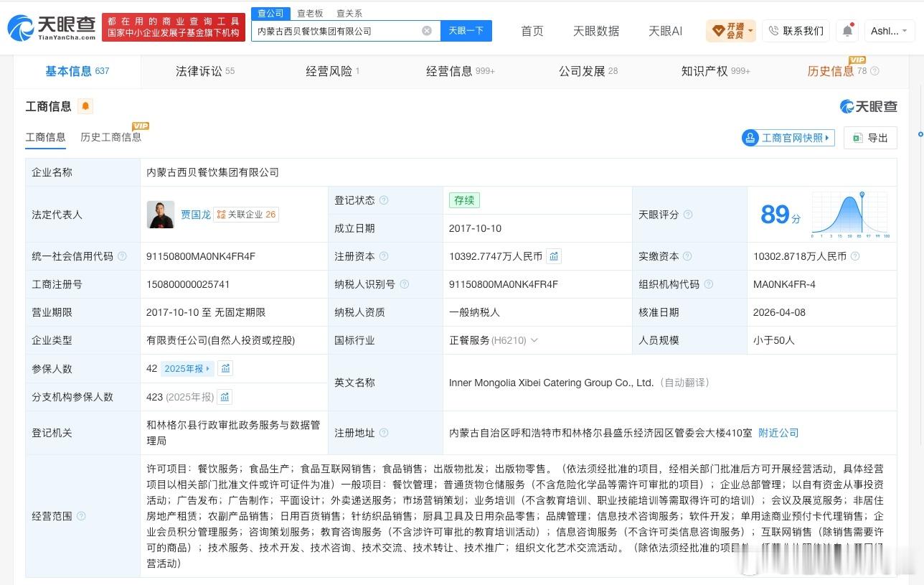
Task: Click the 天眼一下 search button
Action: pyautogui.click(x=466, y=31)
